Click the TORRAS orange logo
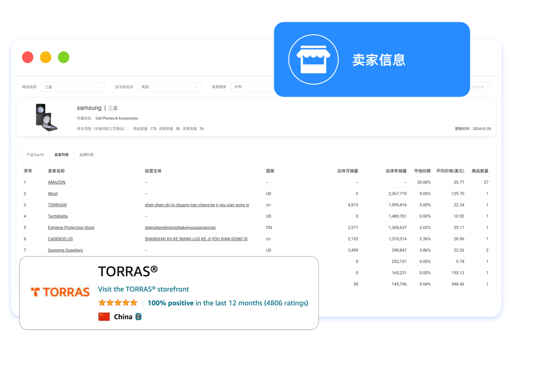This screenshot has width=537, height=392. click(x=60, y=292)
